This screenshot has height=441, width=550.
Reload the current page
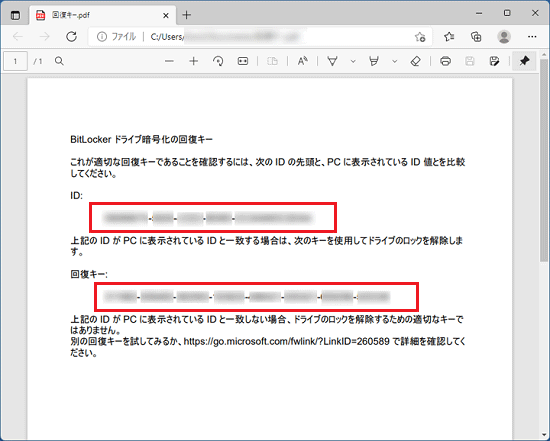coord(72,36)
